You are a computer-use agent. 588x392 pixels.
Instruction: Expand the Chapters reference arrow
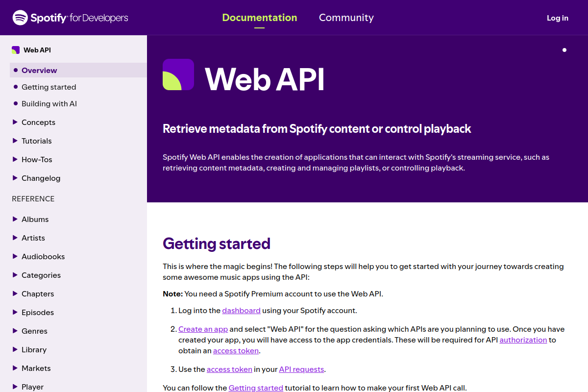click(x=15, y=294)
